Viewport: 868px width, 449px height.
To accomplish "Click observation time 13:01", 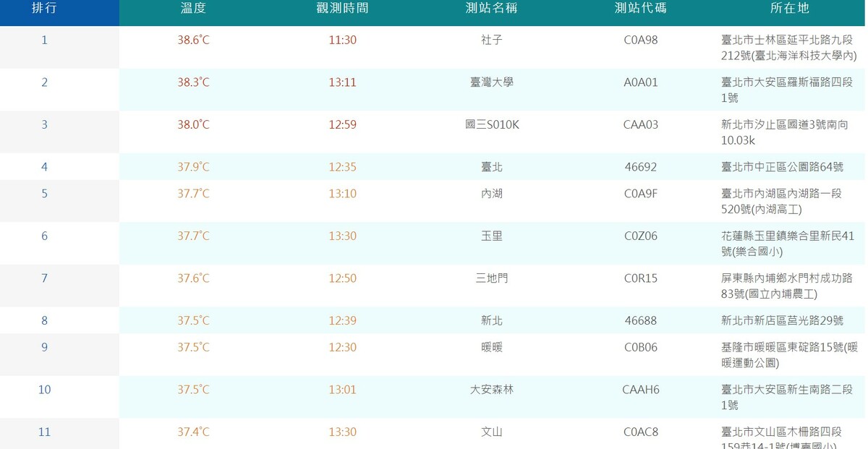I will 342,390.
